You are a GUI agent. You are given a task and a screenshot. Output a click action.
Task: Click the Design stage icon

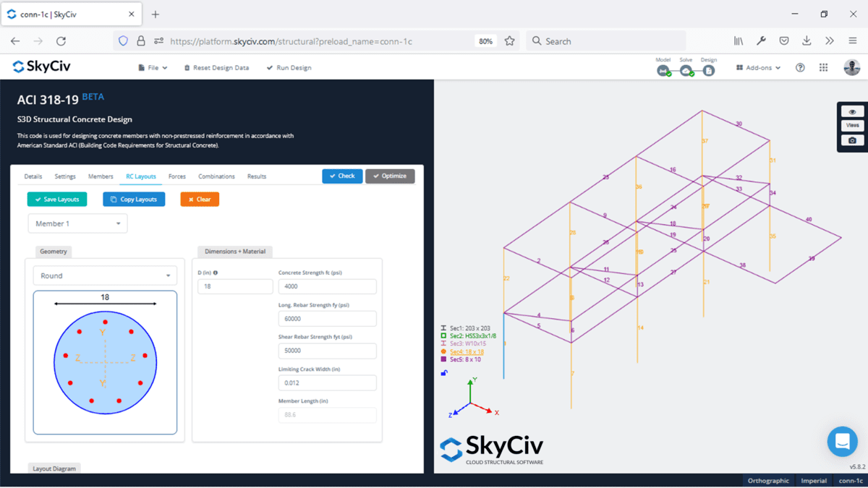(708, 71)
